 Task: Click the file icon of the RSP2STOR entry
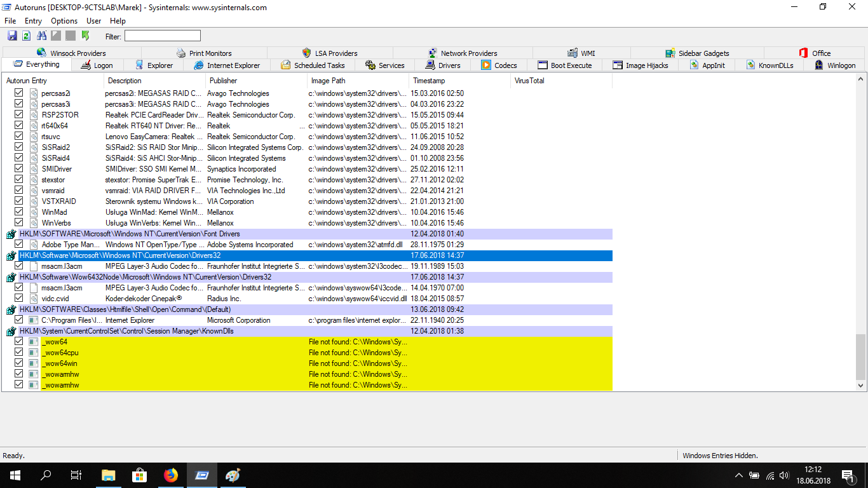pyautogui.click(x=34, y=115)
